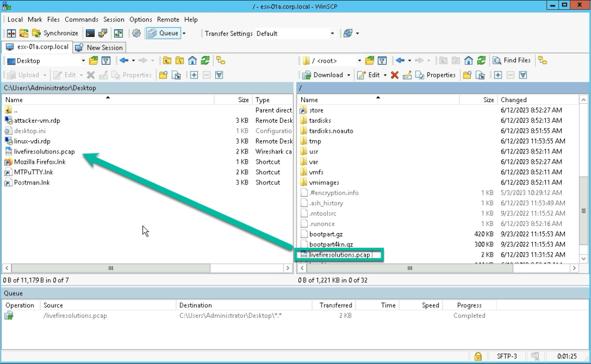Toggle the Queue panel button

[163, 33]
